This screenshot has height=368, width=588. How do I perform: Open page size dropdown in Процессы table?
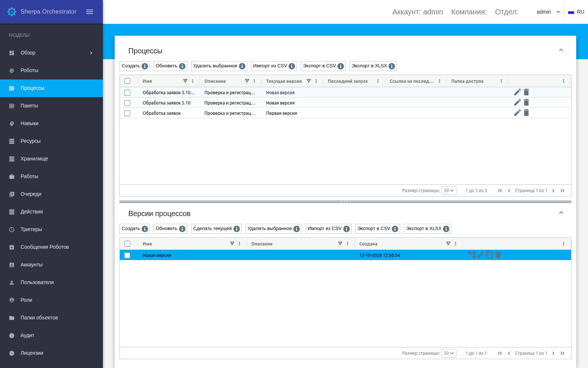(x=449, y=191)
